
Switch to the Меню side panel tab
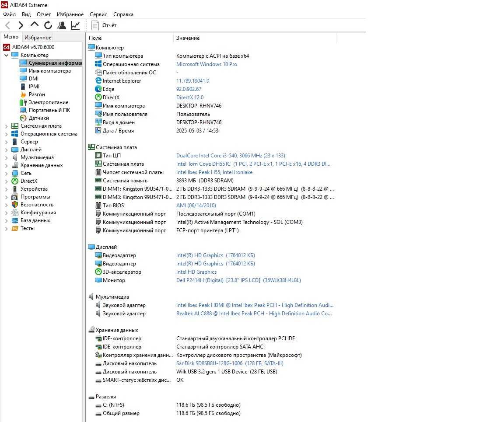click(x=11, y=37)
